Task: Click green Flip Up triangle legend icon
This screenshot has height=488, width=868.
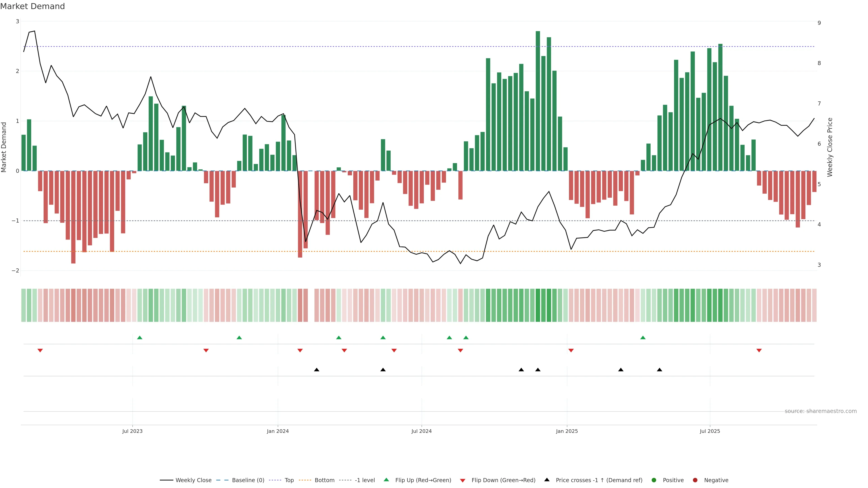Action: tap(387, 480)
